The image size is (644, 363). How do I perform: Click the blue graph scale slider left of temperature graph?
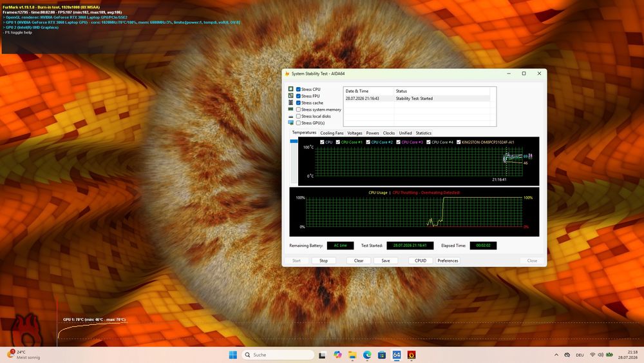(x=294, y=141)
